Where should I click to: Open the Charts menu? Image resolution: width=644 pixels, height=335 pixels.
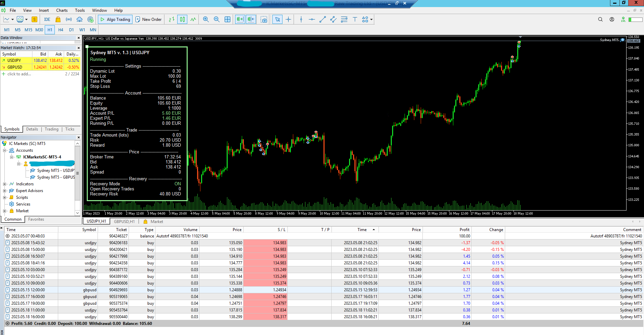coord(62,10)
